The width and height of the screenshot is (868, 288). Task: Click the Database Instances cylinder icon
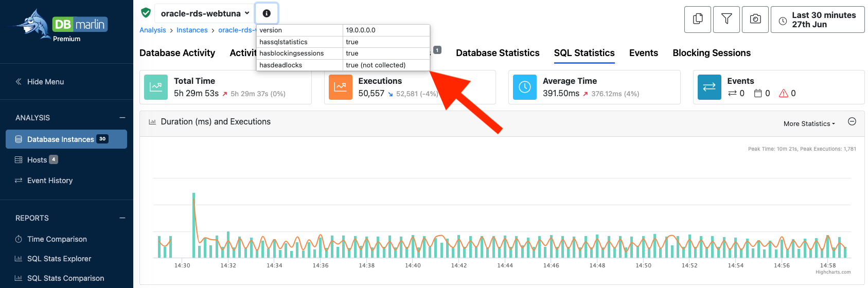pyautogui.click(x=19, y=139)
